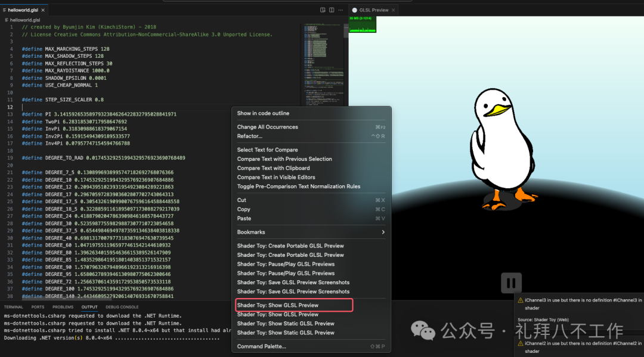
Task: Click line number 12 in the gutter
Action: click(10, 107)
